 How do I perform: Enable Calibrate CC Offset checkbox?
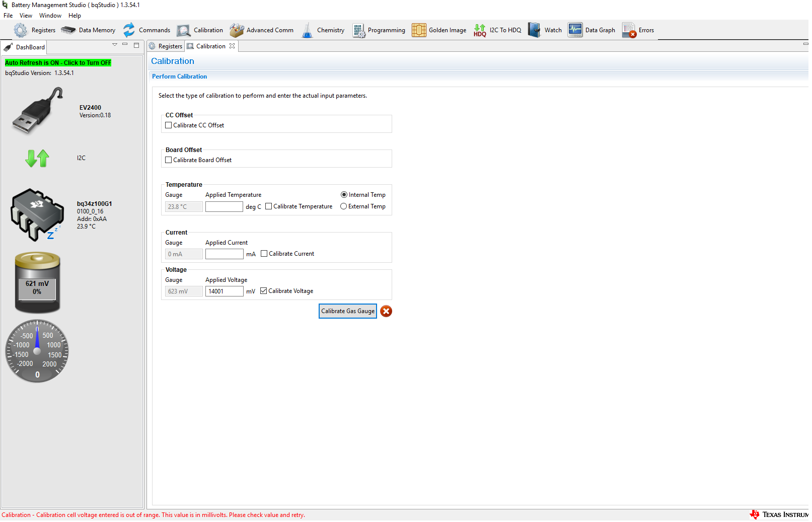[x=169, y=125]
